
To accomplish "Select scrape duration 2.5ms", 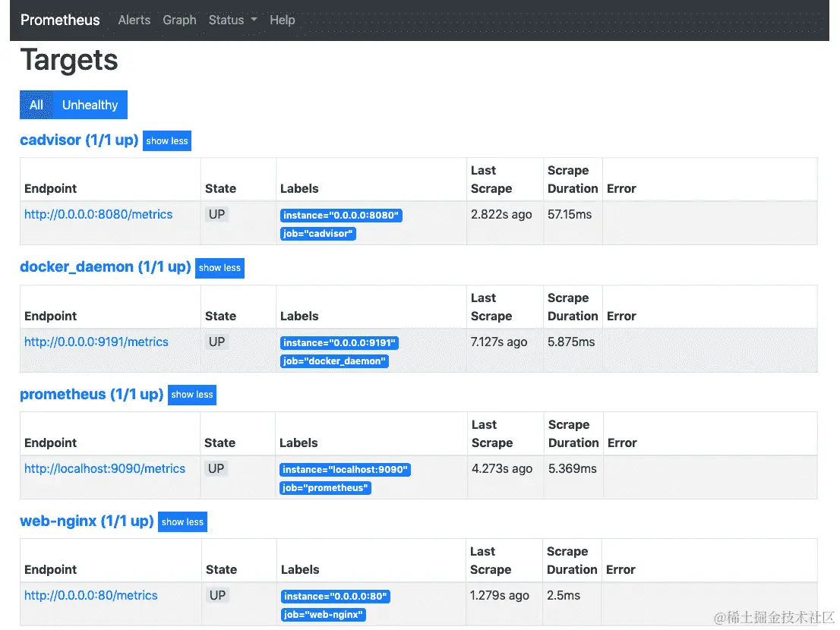I will 564,595.
